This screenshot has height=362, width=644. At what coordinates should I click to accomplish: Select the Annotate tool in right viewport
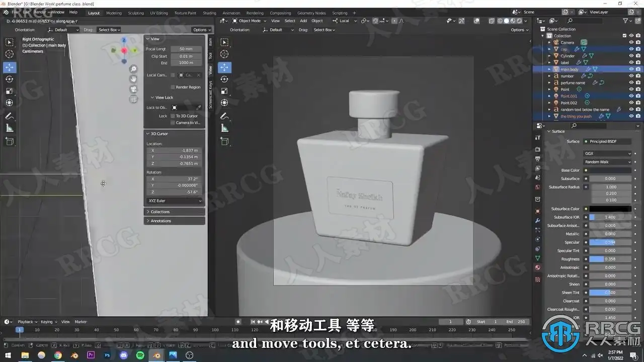point(224,116)
